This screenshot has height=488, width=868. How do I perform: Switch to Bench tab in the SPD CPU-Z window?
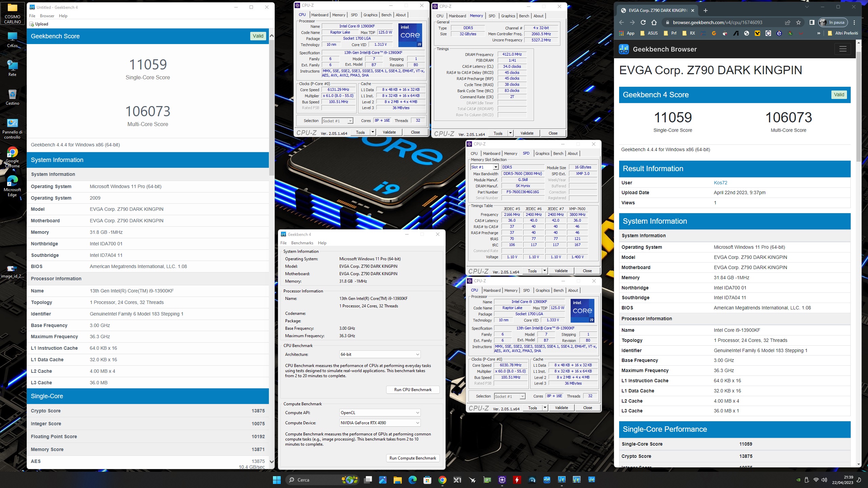pyautogui.click(x=558, y=154)
